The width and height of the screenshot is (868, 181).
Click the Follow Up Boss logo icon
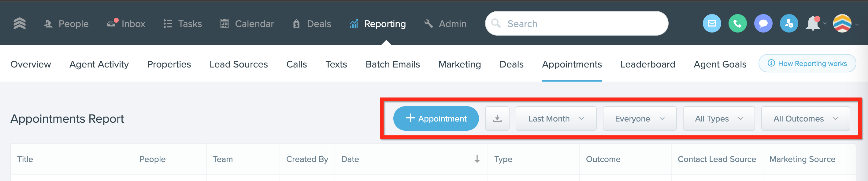coord(20,24)
